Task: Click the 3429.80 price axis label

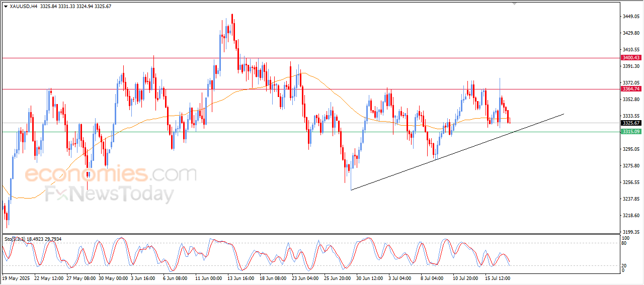Action: tap(632, 33)
